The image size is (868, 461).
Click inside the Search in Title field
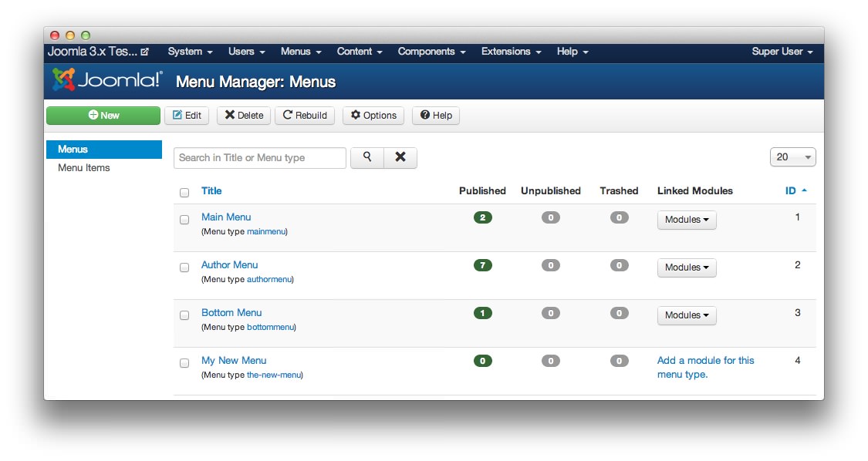click(x=259, y=156)
